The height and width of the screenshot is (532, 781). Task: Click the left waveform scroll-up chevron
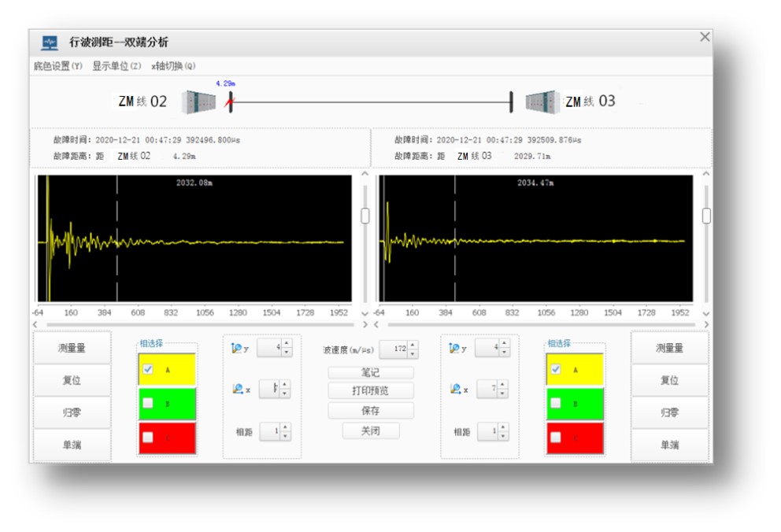tap(365, 174)
